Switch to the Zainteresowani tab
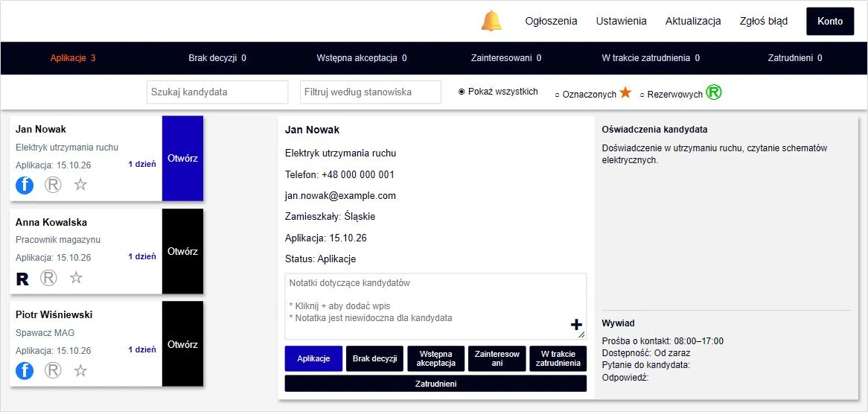 (x=506, y=57)
